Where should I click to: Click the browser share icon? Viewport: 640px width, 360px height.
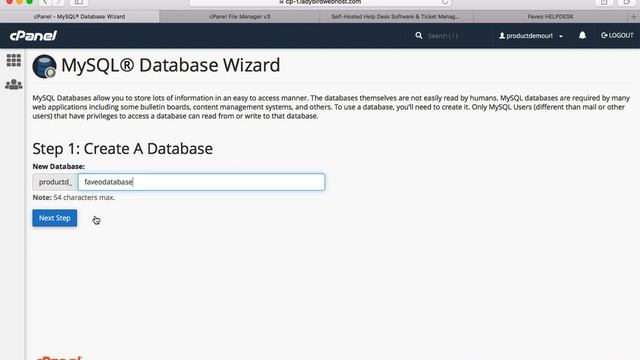coord(604,2)
